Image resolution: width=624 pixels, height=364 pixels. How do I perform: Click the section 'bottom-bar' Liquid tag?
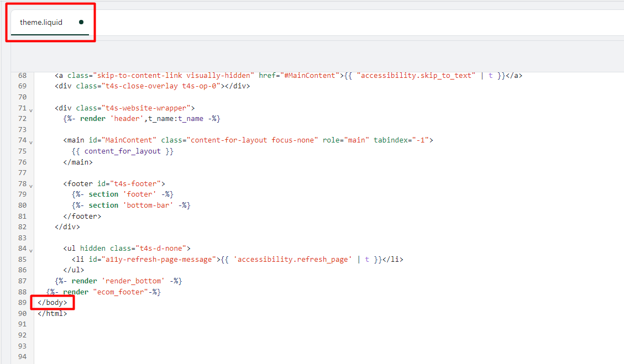(131, 205)
